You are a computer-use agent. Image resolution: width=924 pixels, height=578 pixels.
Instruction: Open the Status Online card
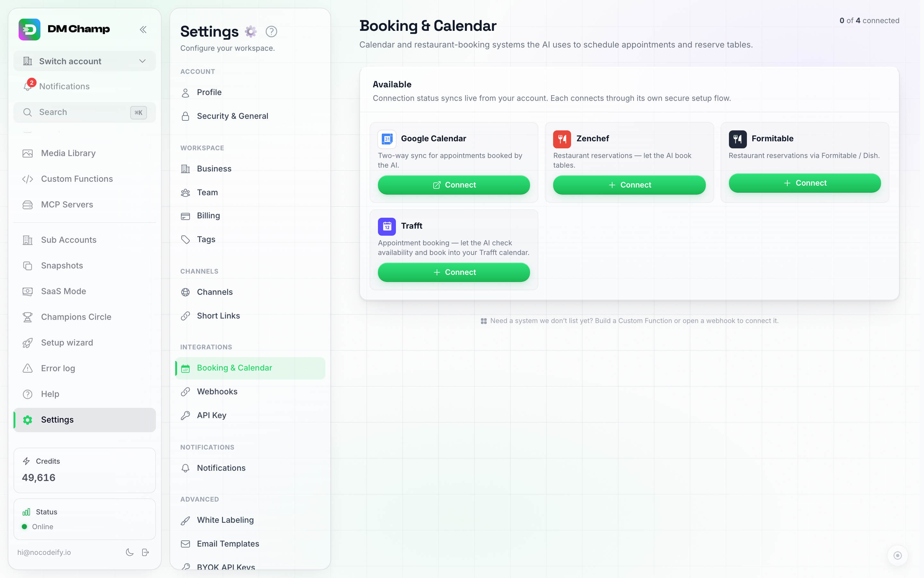click(84, 519)
